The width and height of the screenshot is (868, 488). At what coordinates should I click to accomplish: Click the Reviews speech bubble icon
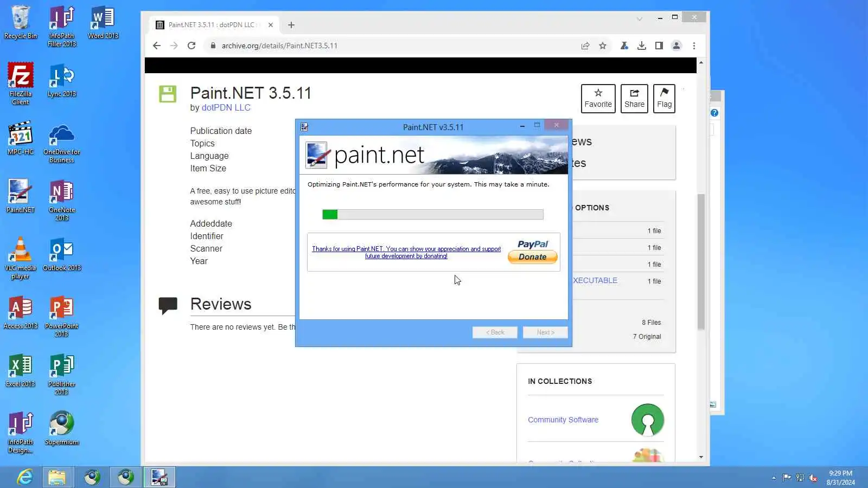pyautogui.click(x=168, y=305)
